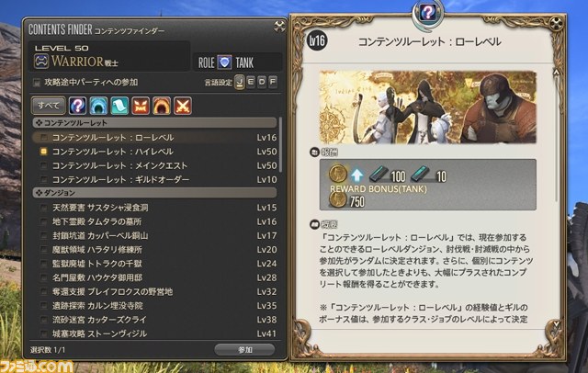
Task: Collapse the コンテンツルーレット section header
Action: 155,122
